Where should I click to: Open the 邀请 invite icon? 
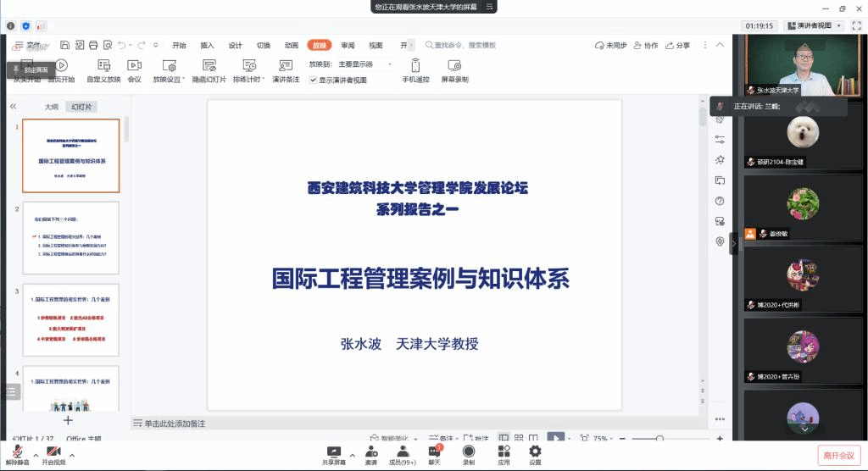click(371, 452)
